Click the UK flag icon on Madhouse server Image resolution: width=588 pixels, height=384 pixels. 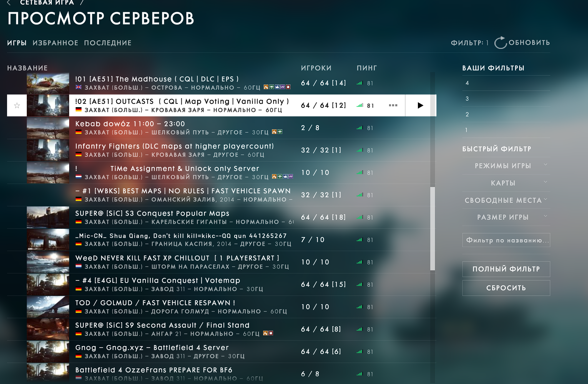point(79,87)
